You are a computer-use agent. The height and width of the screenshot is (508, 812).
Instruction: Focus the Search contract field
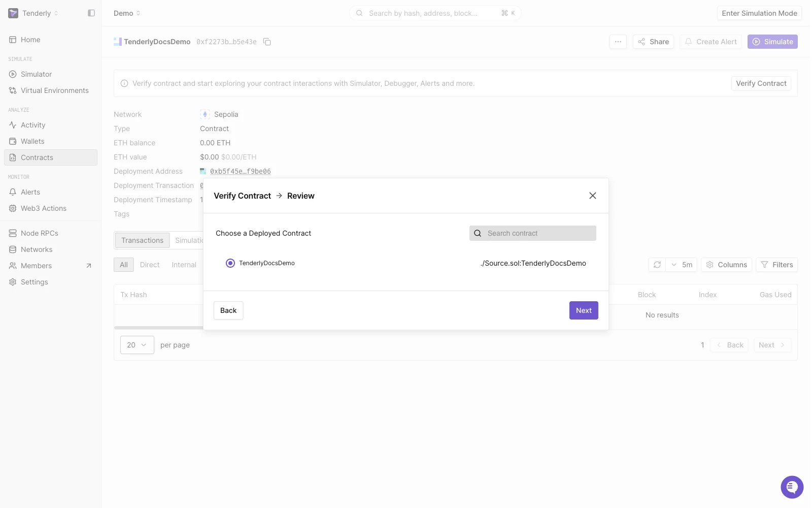click(533, 233)
